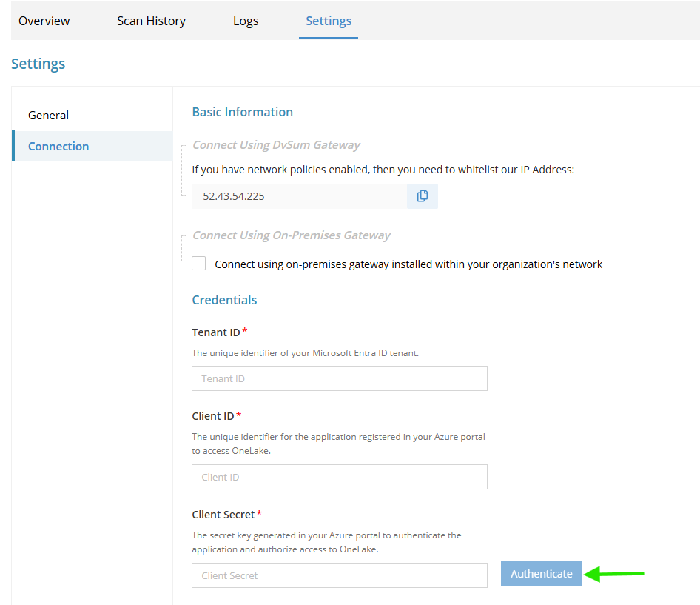Viewport: 700px width, 605px height.
Task: Click the on-premises gateway checkbox label text
Action: coord(408,264)
